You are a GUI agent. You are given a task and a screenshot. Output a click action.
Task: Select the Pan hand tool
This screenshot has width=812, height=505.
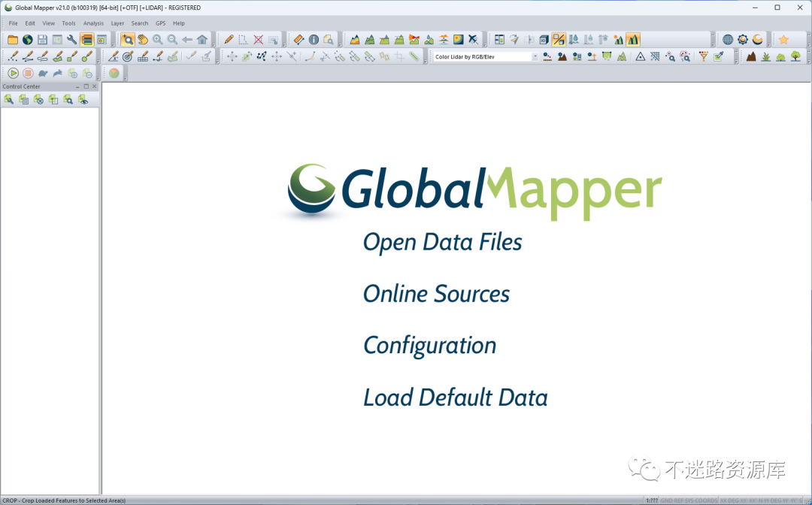(142, 40)
